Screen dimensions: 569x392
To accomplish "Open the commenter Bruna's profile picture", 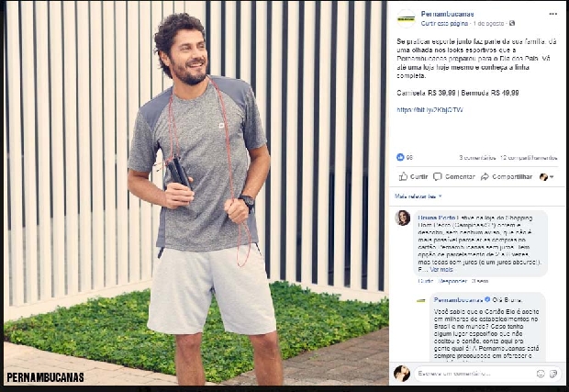I will (403, 218).
